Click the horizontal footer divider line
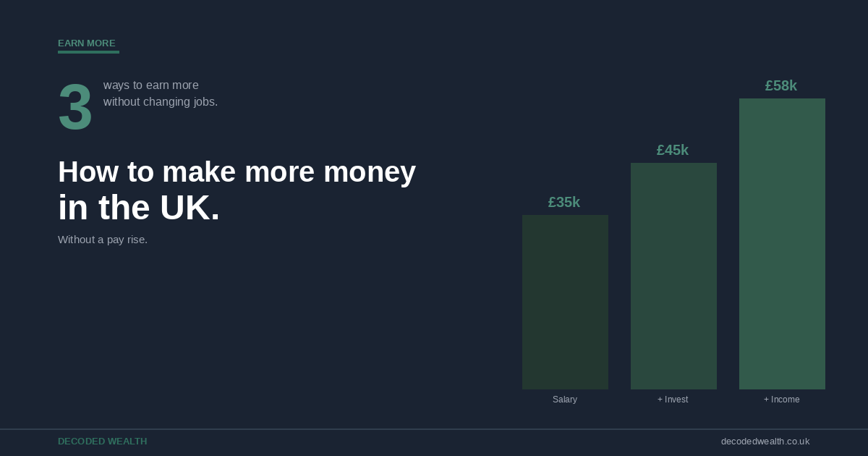The height and width of the screenshot is (456, 868). (x=434, y=429)
